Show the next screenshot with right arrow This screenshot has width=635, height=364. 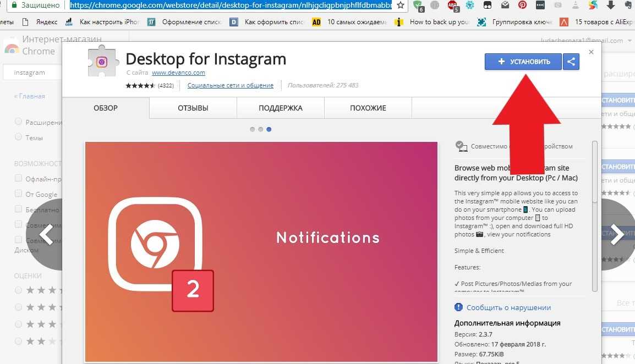point(617,234)
